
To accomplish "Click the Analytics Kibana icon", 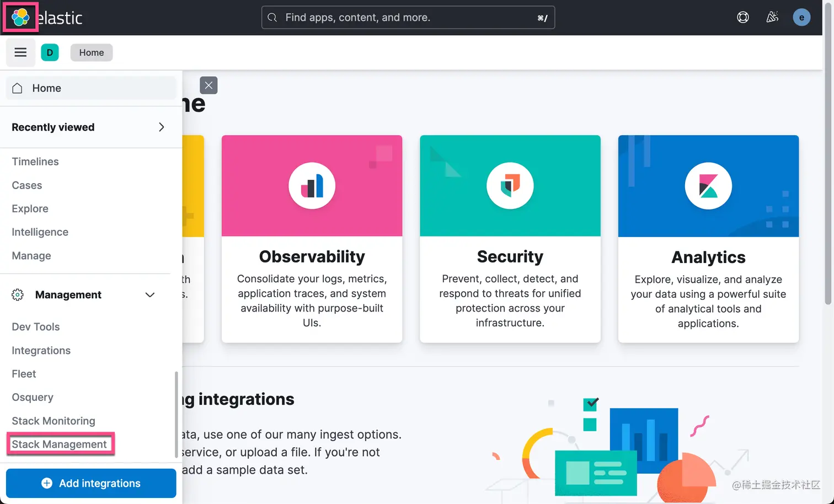I will click(x=708, y=186).
